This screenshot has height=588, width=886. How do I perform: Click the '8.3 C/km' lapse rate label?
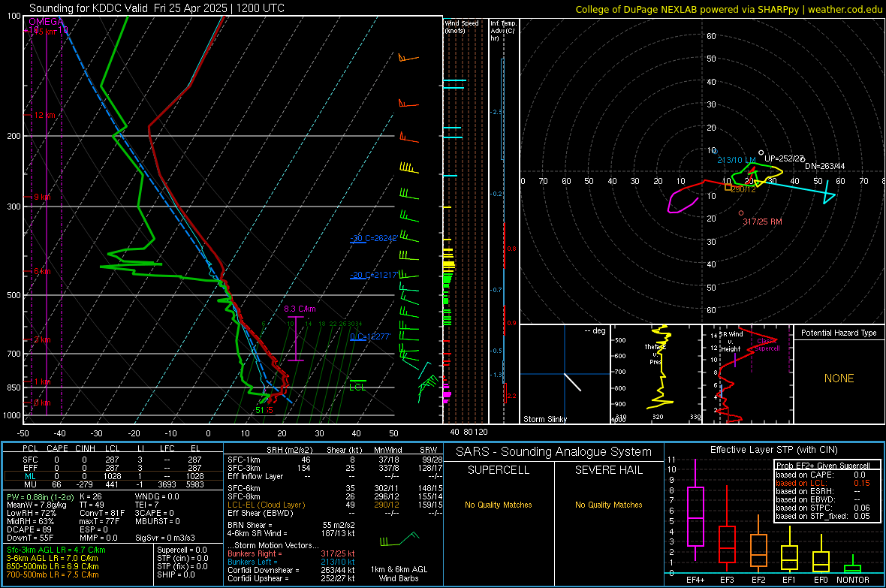(x=300, y=309)
